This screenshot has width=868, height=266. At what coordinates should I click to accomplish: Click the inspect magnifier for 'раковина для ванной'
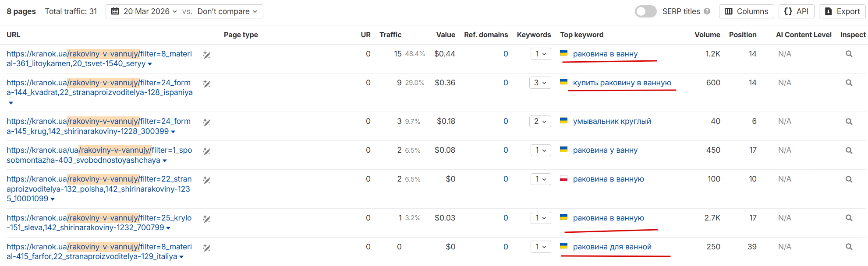pyautogui.click(x=849, y=247)
